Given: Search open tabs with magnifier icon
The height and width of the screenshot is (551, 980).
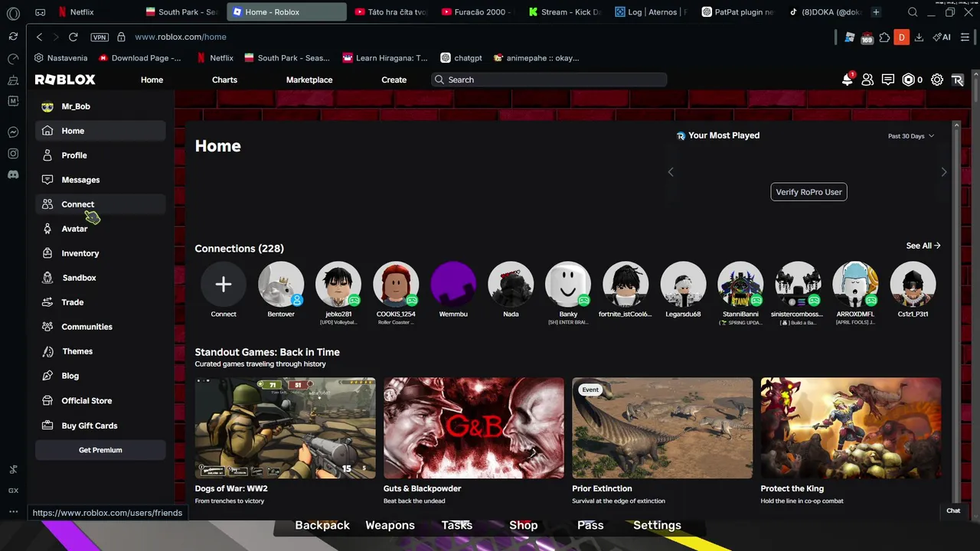Looking at the screenshot, I should point(913,12).
